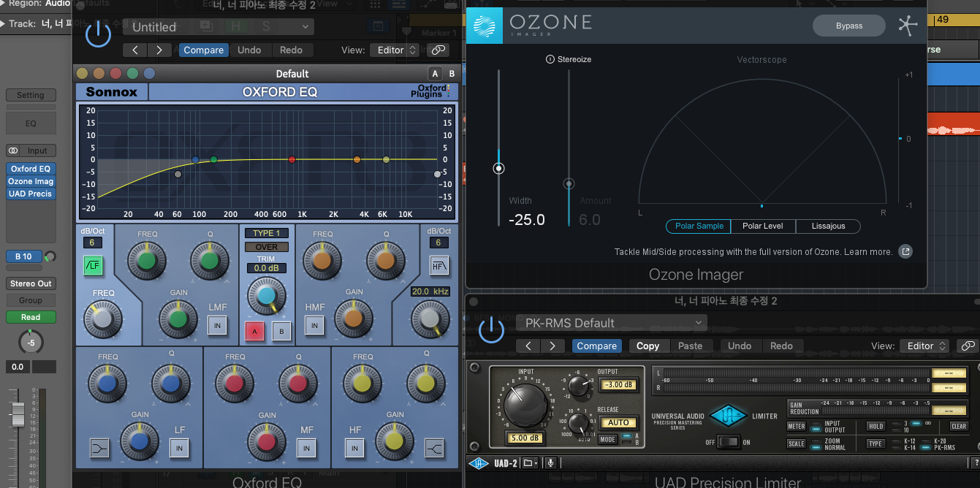This screenshot has height=488, width=980.
Task: Select Oxford EQ preset slot A
Action: coord(436,73)
